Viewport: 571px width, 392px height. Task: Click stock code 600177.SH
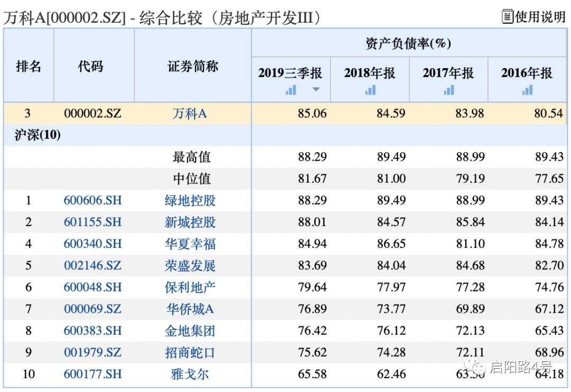pos(93,374)
